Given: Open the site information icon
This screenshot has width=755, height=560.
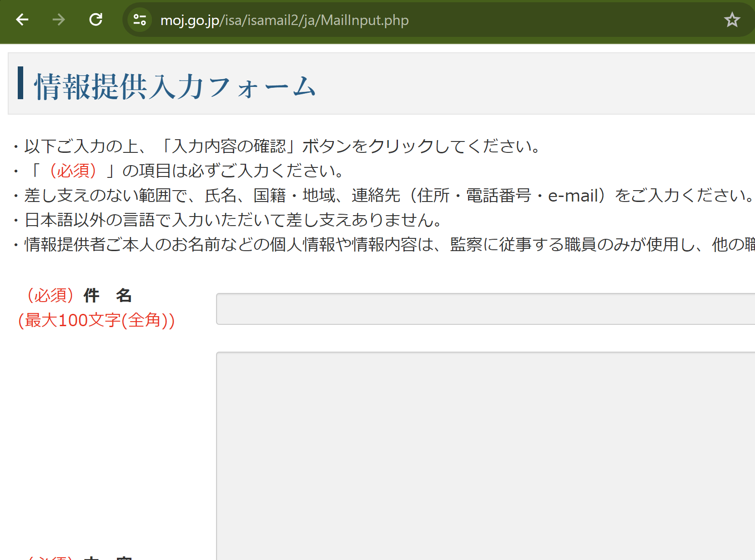Looking at the screenshot, I should click(x=140, y=20).
